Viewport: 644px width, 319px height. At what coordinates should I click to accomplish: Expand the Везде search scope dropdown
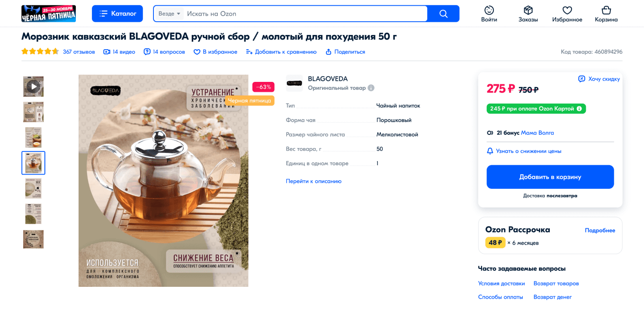(x=170, y=14)
